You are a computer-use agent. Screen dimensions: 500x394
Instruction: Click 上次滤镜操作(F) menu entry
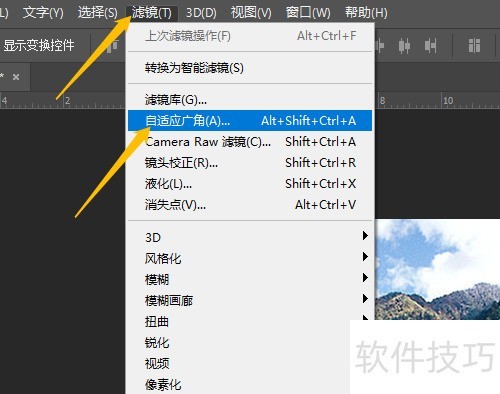click(x=250, y=36)
